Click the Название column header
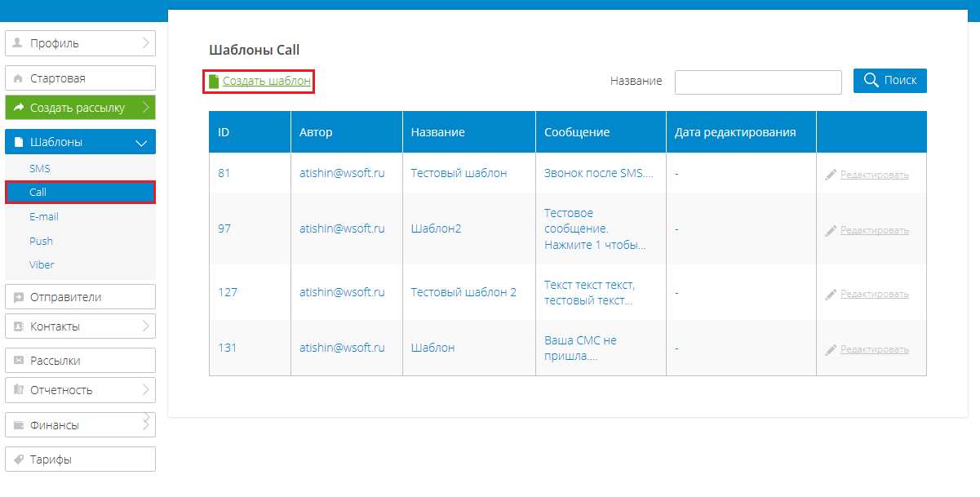 tap(469, 132)
